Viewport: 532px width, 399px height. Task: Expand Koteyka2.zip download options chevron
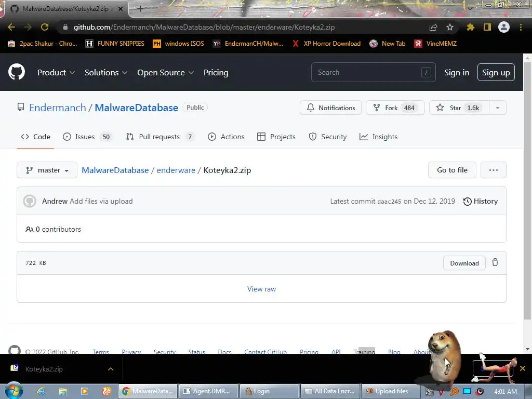[111, 369]
